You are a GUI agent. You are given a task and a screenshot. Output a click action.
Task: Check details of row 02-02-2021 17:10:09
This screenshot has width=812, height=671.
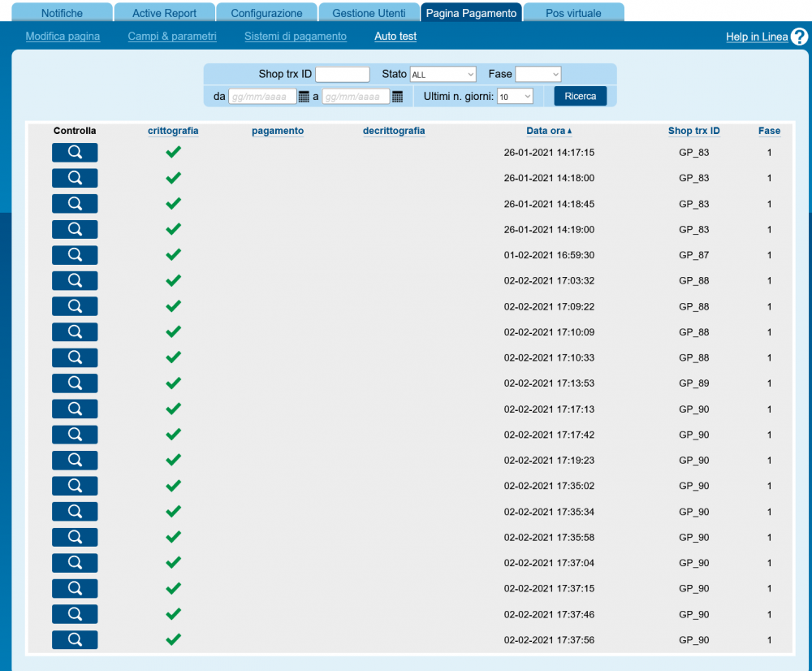[75, 331]
